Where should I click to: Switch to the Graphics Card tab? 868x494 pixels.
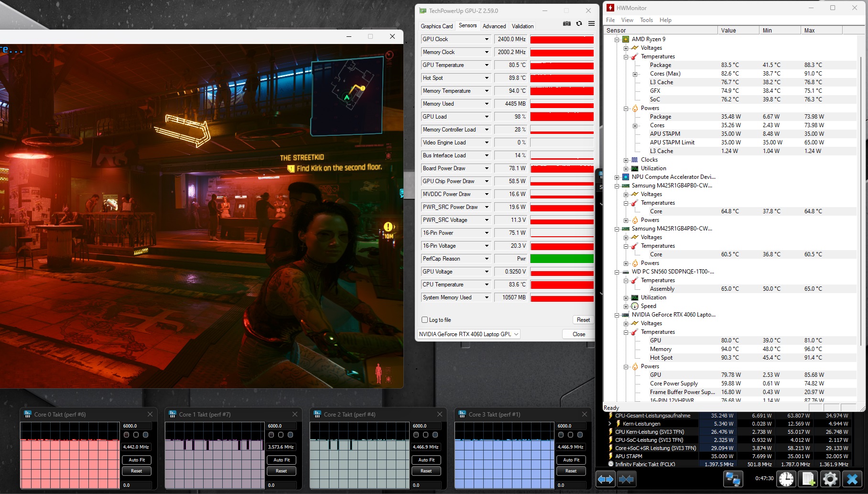(436, 26)
